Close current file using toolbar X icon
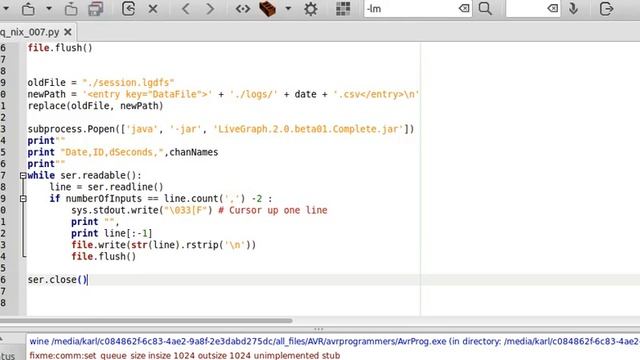The width and height of the screenshot is (640, 360). pyautogui.click(x=153, y=9)
